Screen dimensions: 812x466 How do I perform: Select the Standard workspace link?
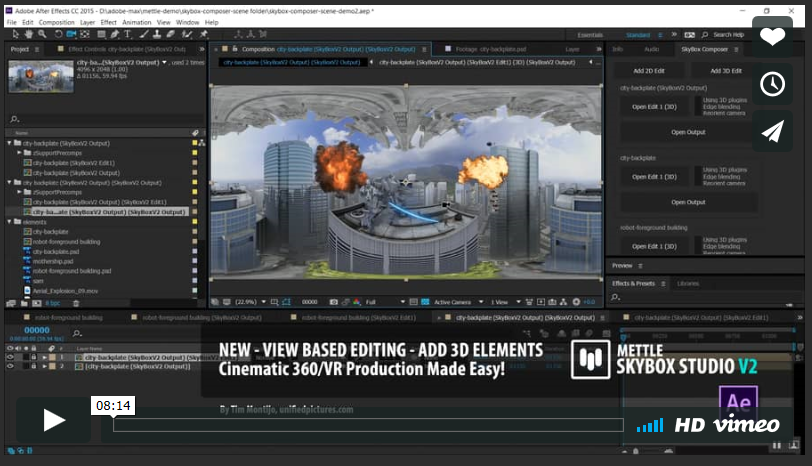pyautogui.click(x=637, y=35)
